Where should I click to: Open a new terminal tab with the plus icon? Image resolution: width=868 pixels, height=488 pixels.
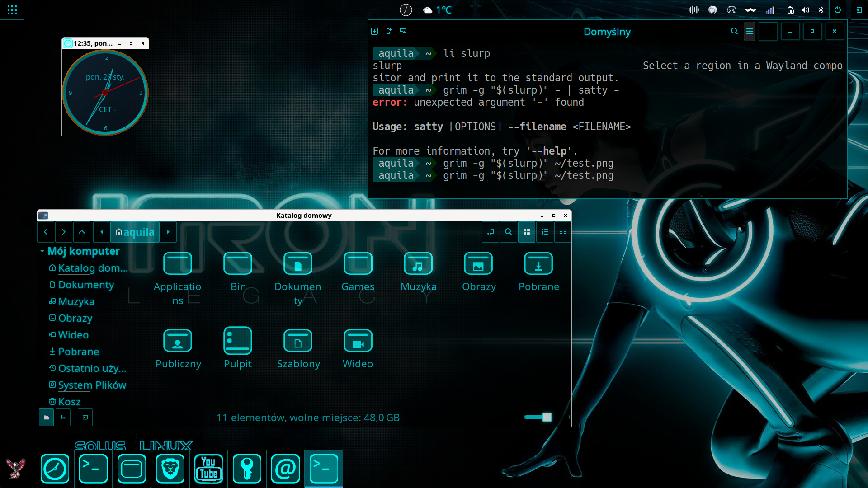[374, 31]
